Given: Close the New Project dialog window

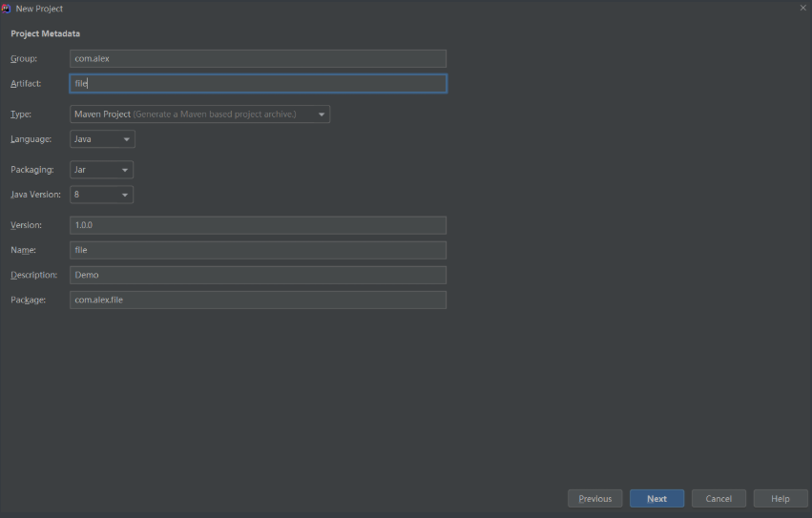Looking at the screenshot, I should point(803,8).
